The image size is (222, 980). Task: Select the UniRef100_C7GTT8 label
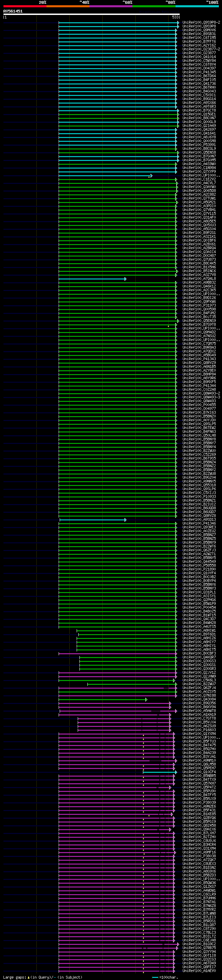point(199,718)
